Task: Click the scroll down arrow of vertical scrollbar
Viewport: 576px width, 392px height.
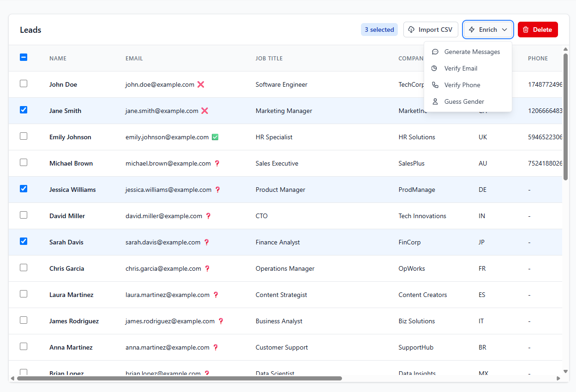Action: (x=566, y=371)
